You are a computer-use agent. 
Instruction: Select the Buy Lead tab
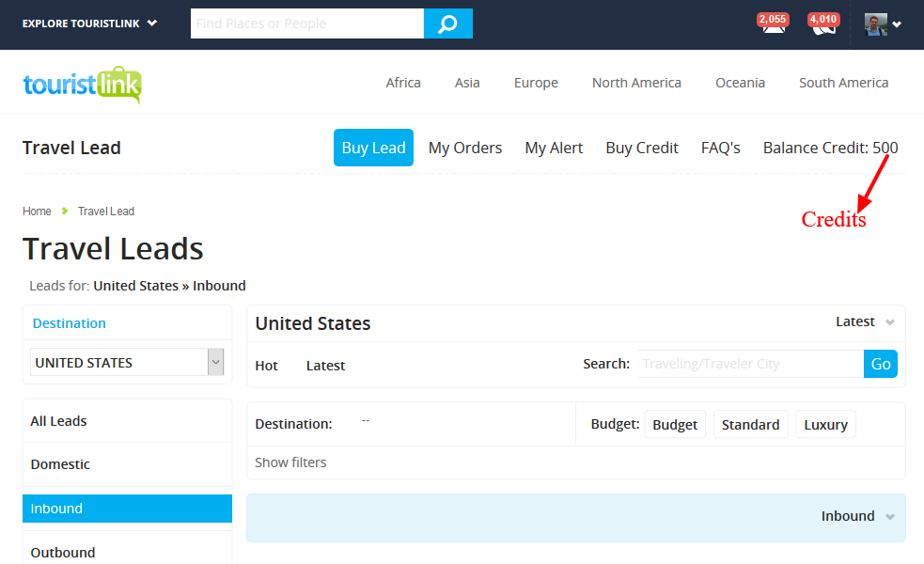point(373,148)
